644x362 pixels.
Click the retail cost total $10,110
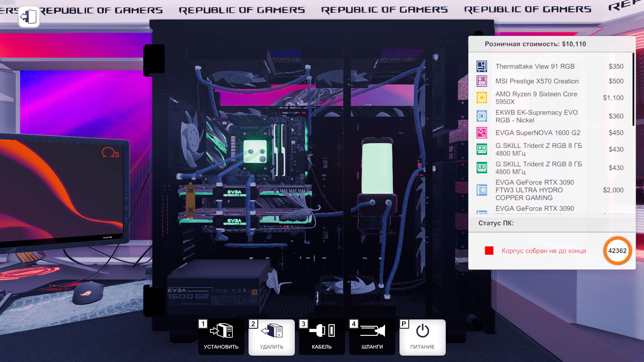[574, 44]
